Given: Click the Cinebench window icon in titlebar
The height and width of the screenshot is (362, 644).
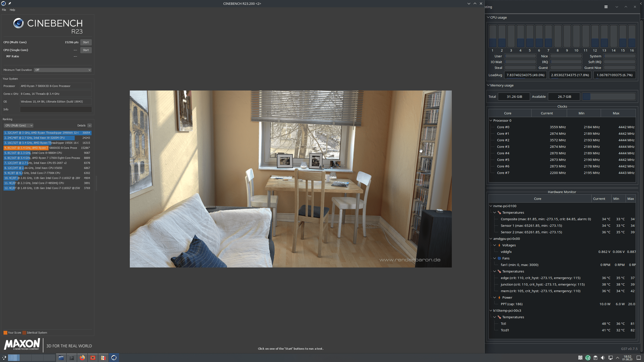Looking at the screenshot, I should (x=4, y=4).
